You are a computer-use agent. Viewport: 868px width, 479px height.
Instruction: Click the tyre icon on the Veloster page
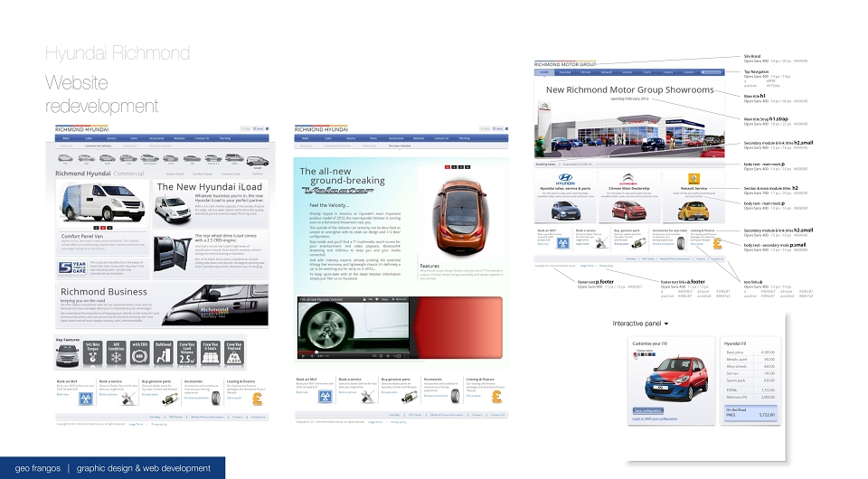click(x=455, y=396)
